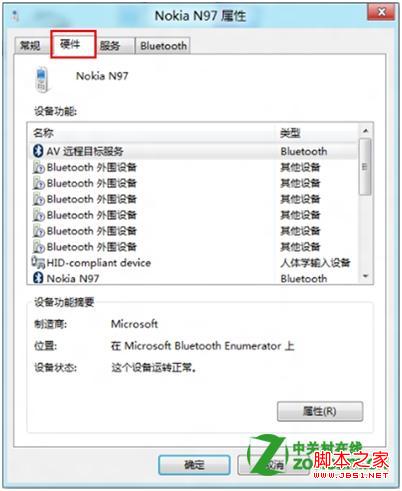Image resolution: width=402 pixels, height=491 pixels.
Task: Close the Nokia N97 属性 dialog
Action: tap(382, 13)
